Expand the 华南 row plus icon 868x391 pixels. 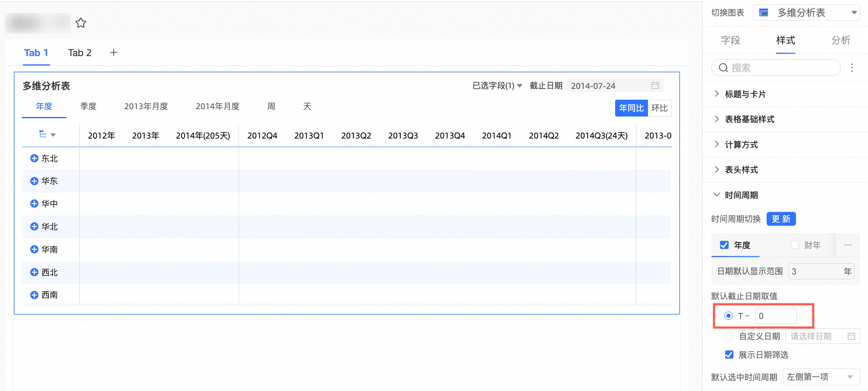(34, 249)
